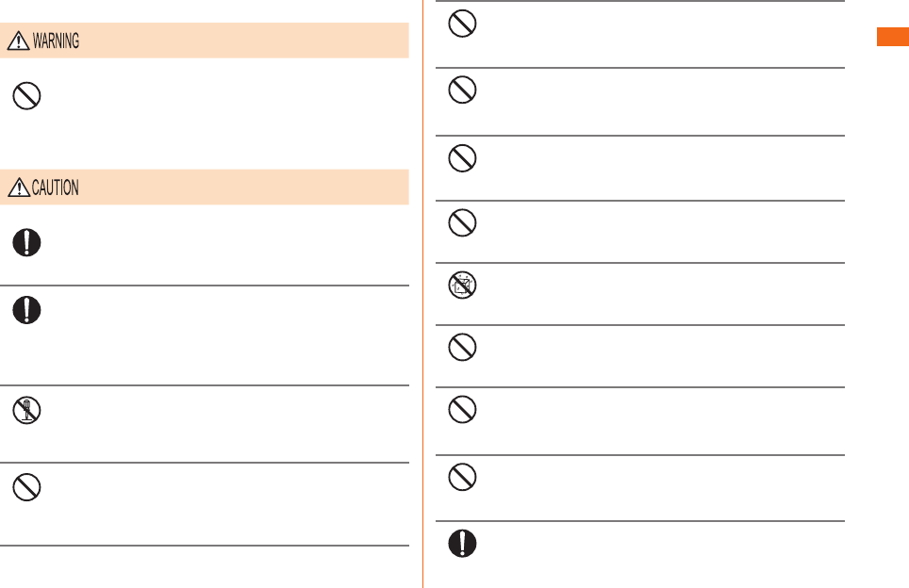Select the prohibition icon directly above no-water icon
Screen dimensions: 909x588
462,223
